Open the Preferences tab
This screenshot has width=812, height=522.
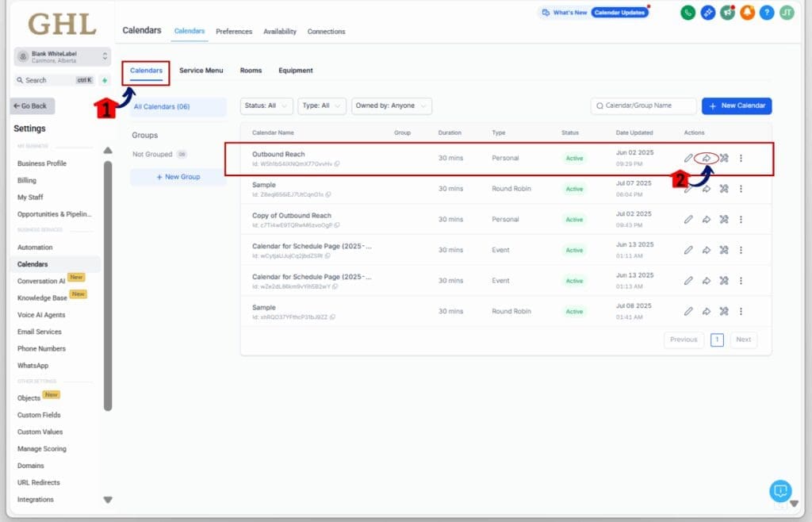234,32
